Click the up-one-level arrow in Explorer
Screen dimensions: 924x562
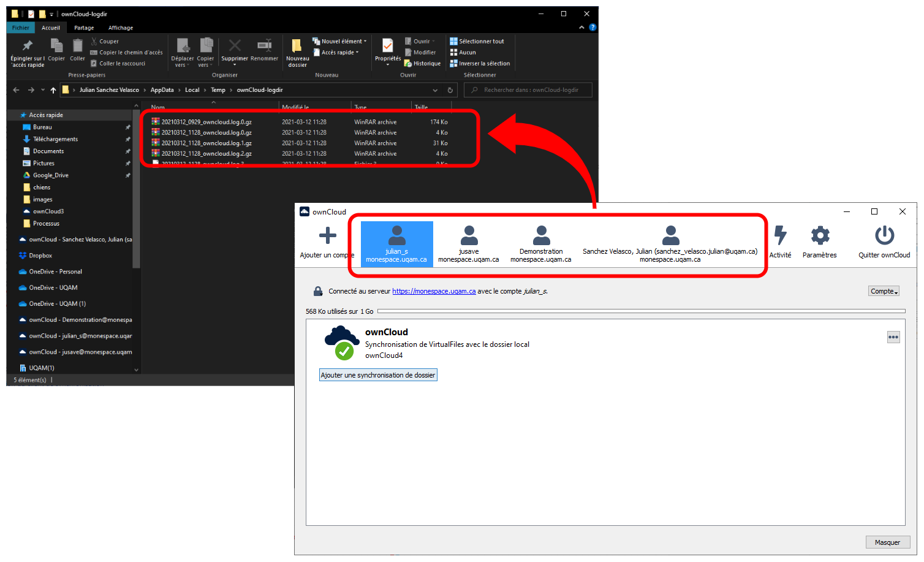pyautogui.click(x=53, y=90)
